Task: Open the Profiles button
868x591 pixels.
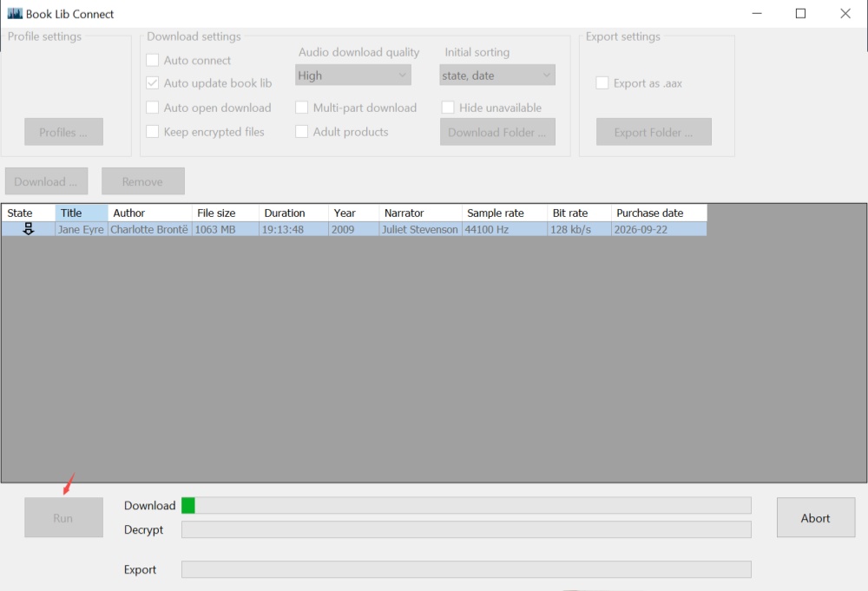Action: pos(63,132)
